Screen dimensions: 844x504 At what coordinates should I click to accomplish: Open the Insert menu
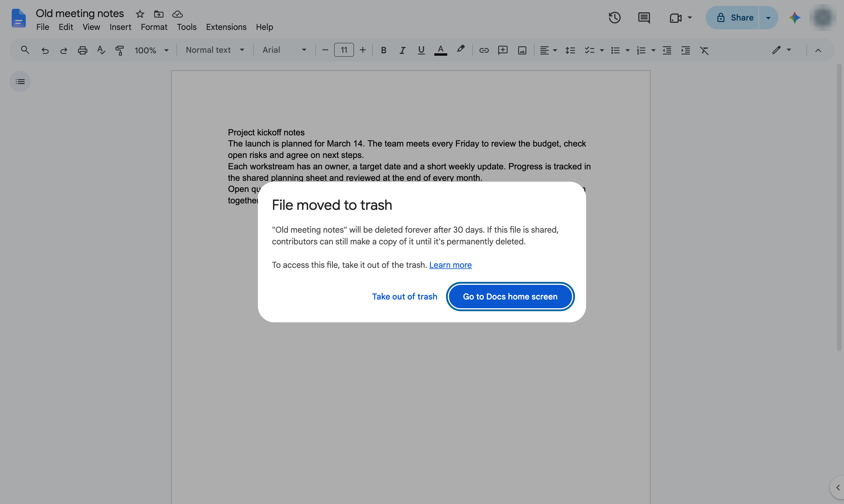tap(120, 27)
